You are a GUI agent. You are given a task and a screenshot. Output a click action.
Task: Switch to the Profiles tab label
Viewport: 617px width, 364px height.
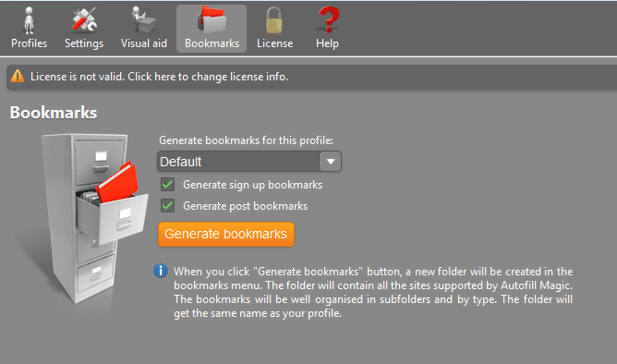point(30,43)
